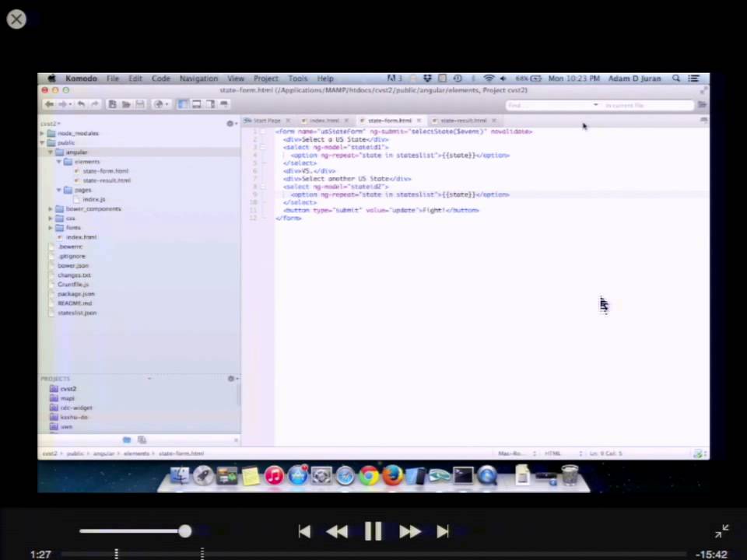Screen dimensions: 747x560
Task: Open the browser preview dropdown arrow
Action: point(167,105)
